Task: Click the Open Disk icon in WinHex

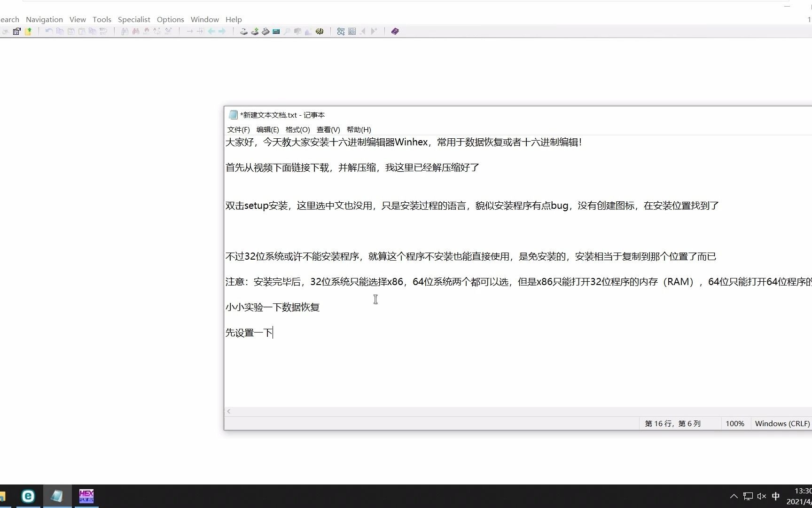Action: coord(244,32)
